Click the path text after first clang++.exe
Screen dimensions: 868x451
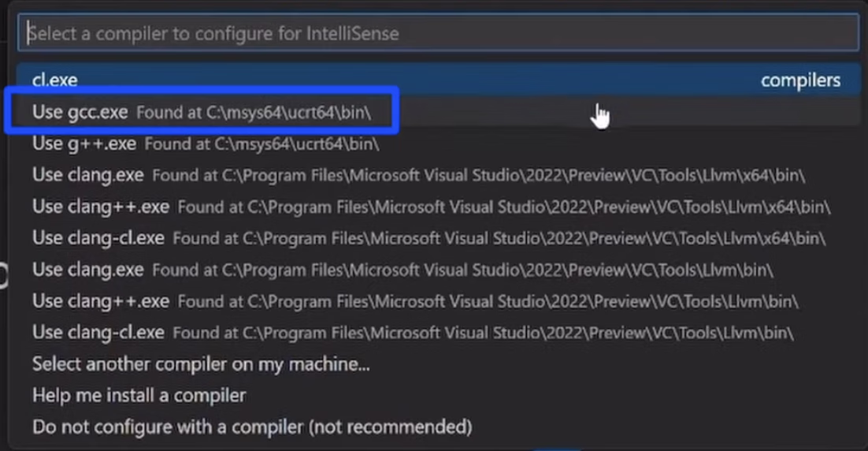(504, 207)
